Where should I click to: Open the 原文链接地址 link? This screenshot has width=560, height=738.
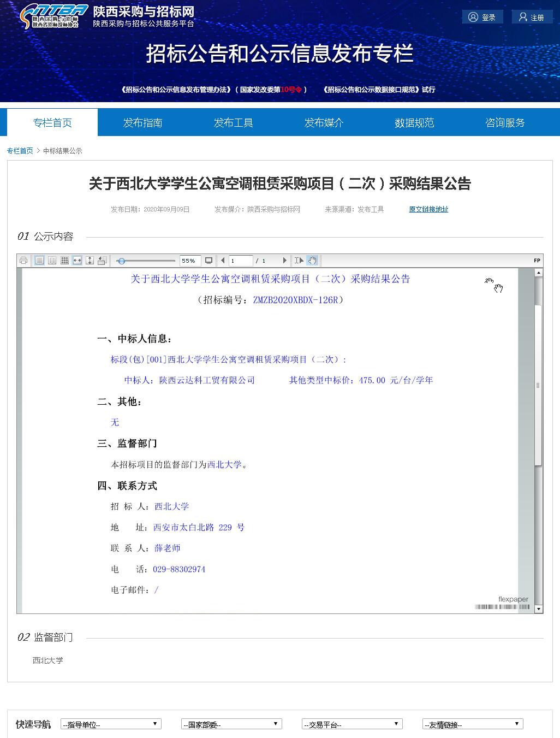pos(428,209)
